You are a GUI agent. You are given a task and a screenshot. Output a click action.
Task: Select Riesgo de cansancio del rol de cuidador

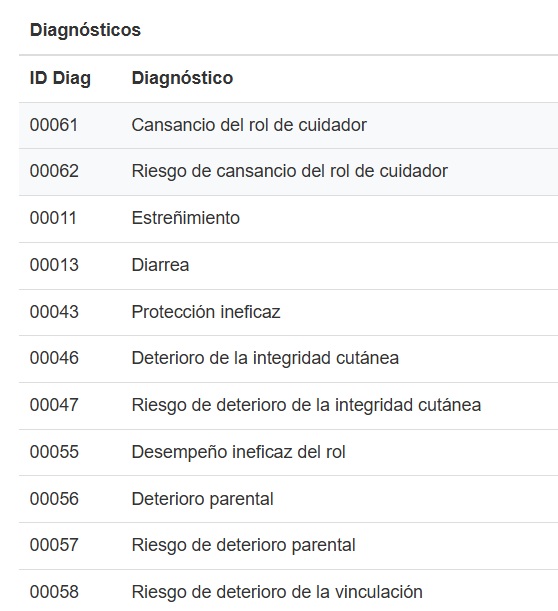click(288, 172)
